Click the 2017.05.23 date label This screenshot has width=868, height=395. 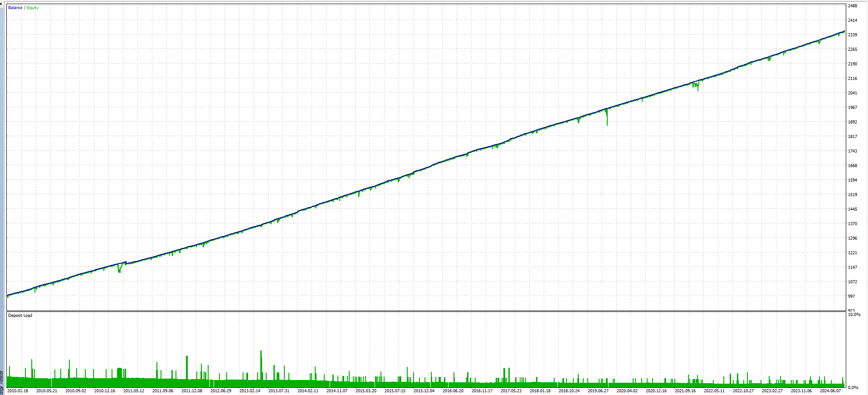click(511, 391)
